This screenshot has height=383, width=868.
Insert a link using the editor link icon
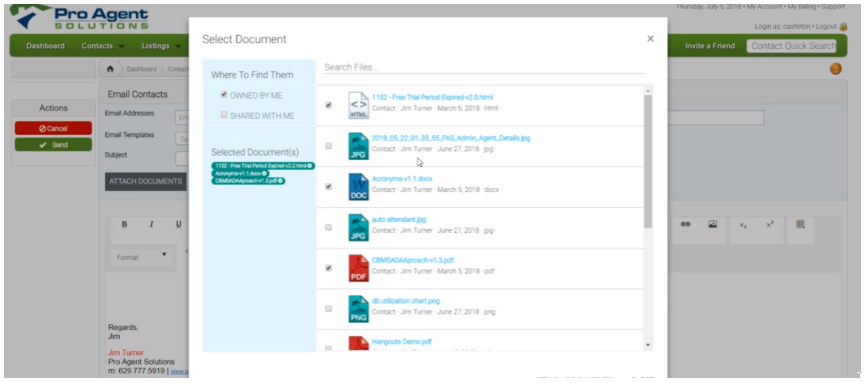(685, 224)
